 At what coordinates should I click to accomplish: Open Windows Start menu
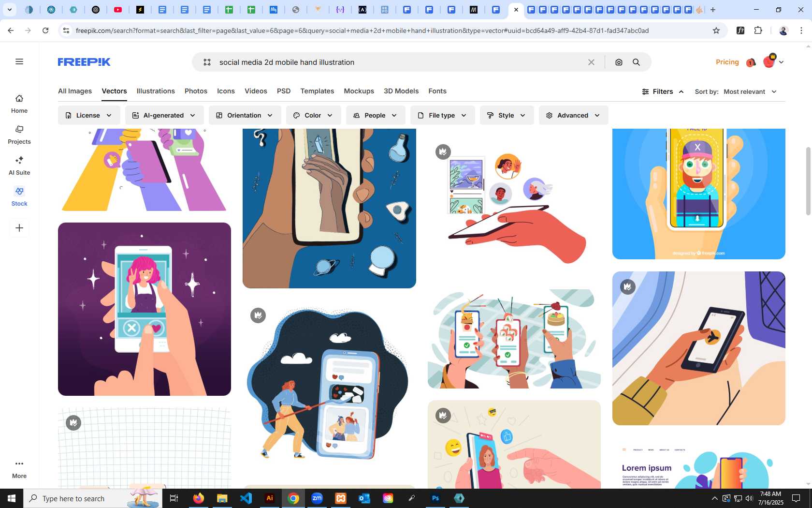(12, 498)
